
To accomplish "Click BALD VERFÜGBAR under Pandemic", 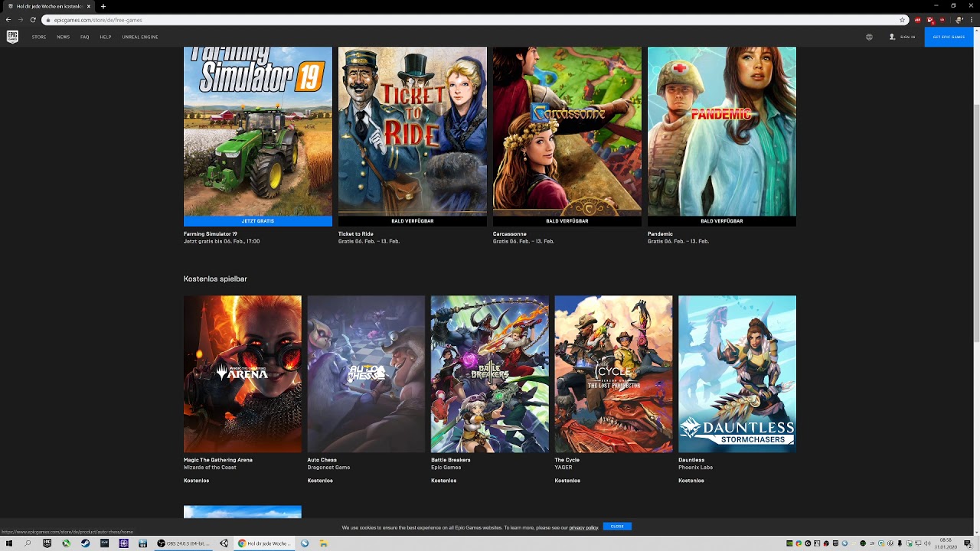I will [722, 221].
